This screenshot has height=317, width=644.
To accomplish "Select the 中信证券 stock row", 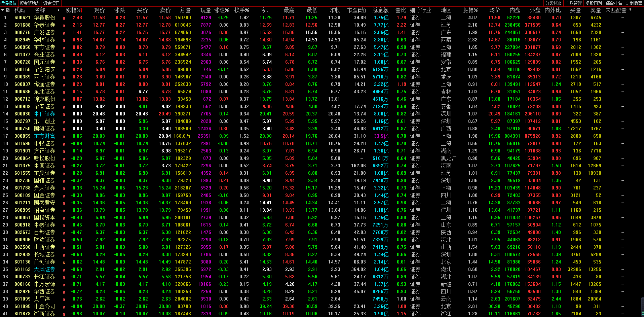I will tap(44, 114).
